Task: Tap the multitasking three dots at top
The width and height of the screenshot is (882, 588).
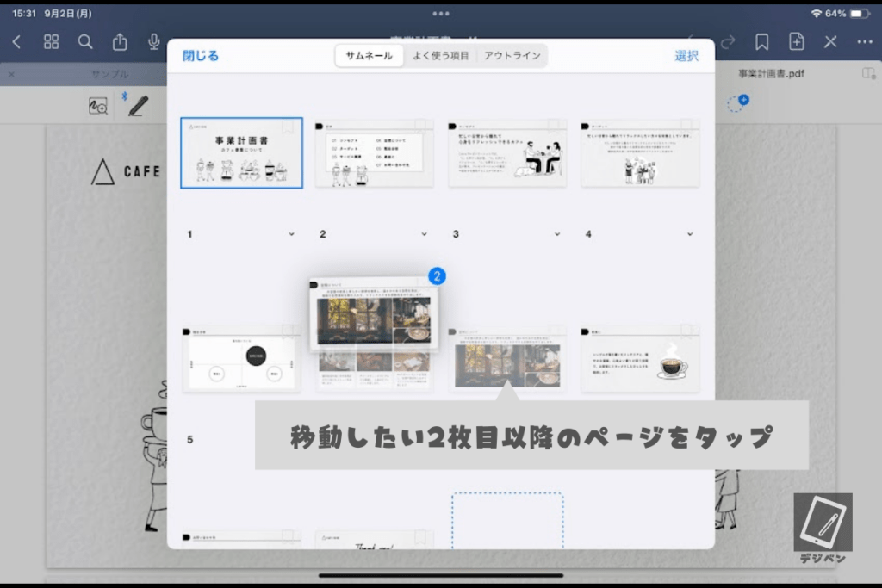Action: tap(441, 14)
